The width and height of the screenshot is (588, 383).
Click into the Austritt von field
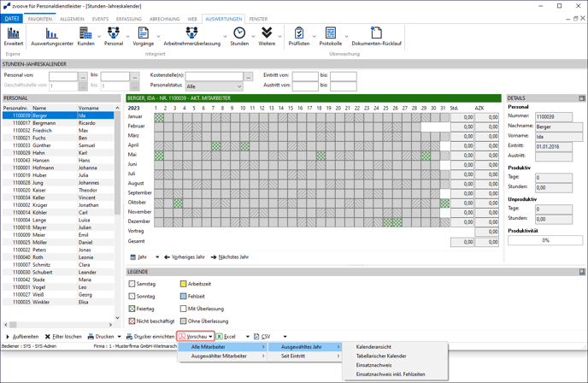305,86
